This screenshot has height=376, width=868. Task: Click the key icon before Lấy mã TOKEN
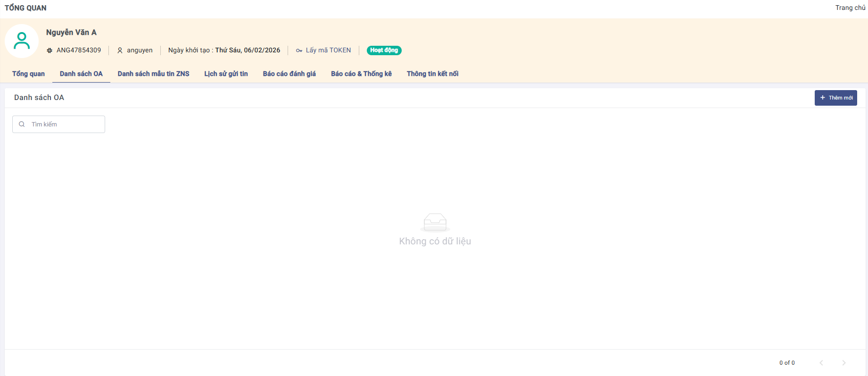[299, 50]
